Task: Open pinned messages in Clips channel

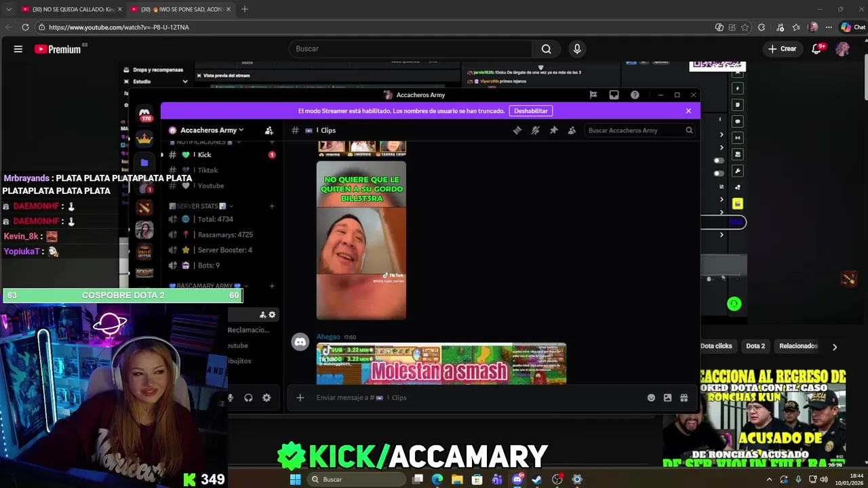Action: [x=553, y=130]
